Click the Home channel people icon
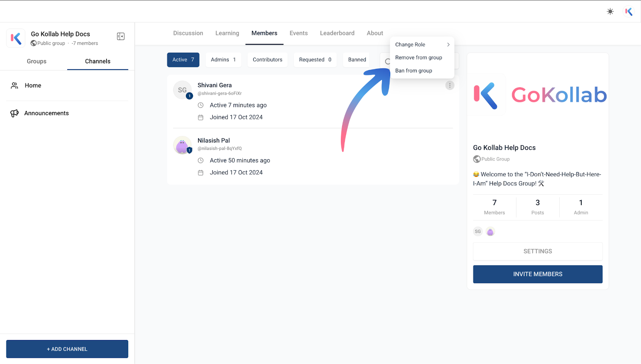The image size is (641, 364). 14,86
